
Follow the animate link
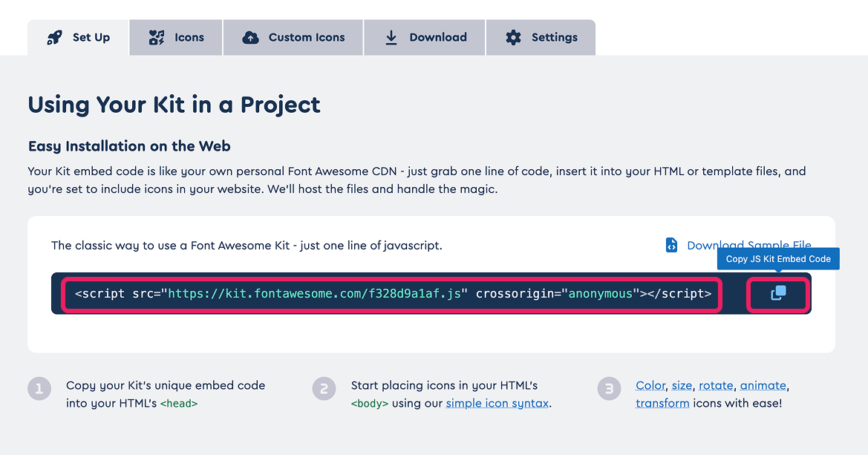pos(763,385)
